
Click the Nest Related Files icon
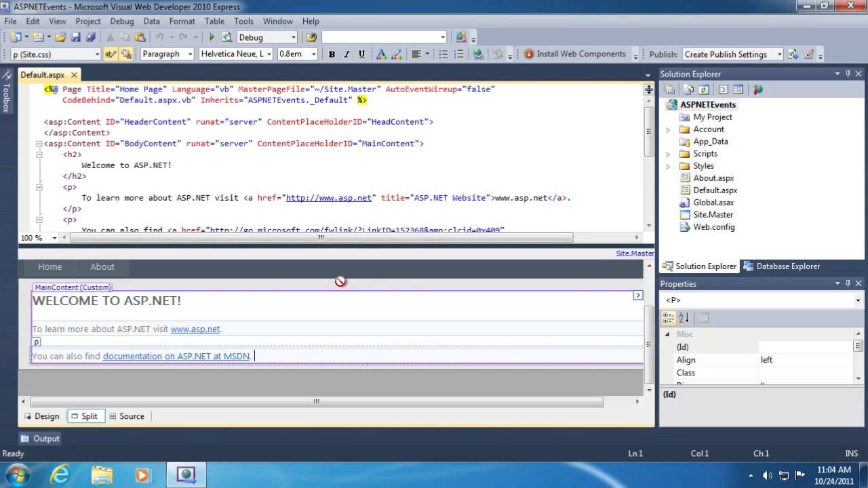coord(689,89)
